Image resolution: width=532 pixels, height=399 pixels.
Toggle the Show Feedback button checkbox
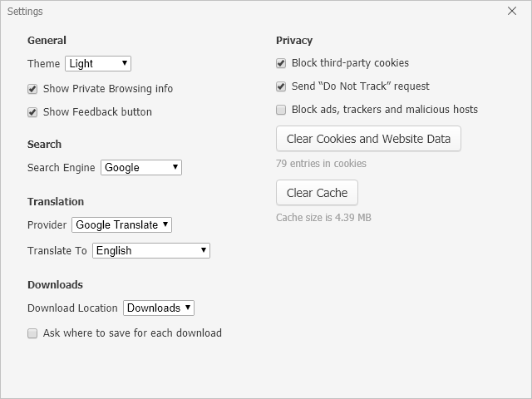32,112
